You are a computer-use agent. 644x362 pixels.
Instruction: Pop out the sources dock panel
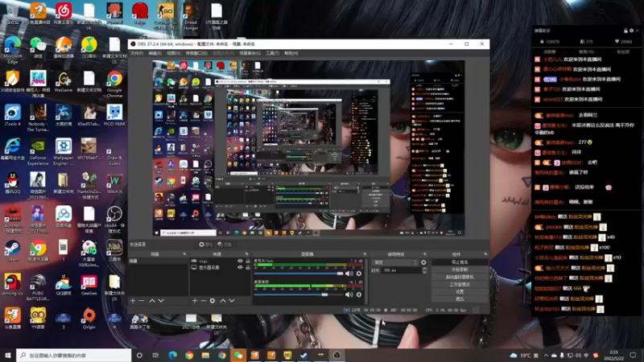coord(246,254)
